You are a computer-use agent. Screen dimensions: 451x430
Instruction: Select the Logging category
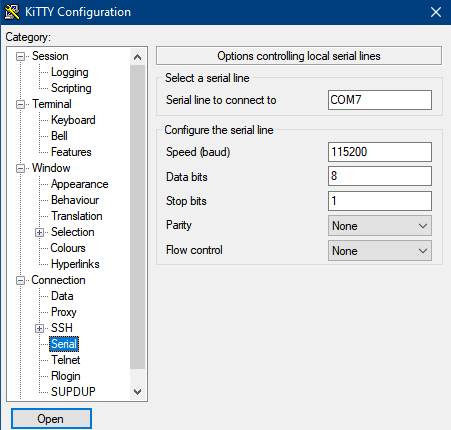point(70,72)
